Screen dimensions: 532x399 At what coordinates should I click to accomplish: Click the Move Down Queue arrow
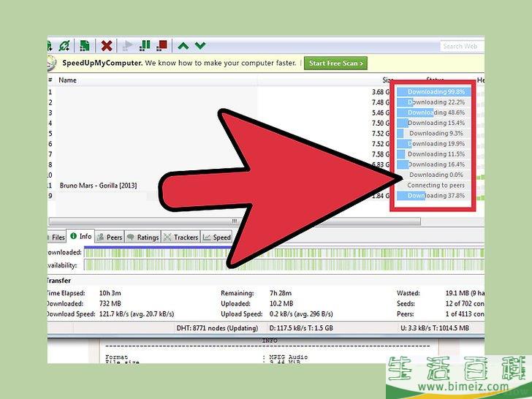tap(200, 45)
